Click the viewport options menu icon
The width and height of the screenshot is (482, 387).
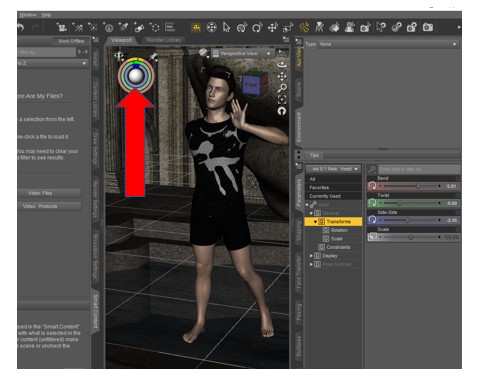tap(286, 40)
